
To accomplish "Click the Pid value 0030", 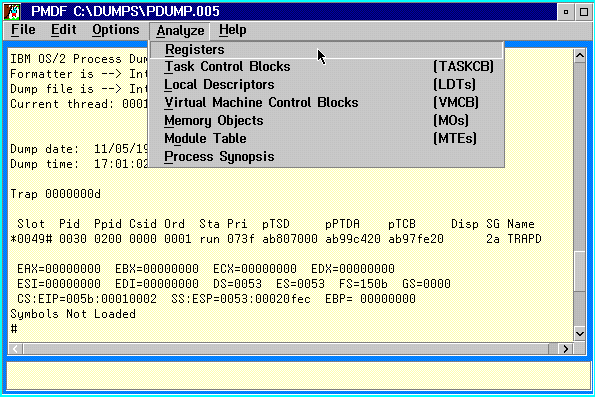I will [x=73, y=239].
